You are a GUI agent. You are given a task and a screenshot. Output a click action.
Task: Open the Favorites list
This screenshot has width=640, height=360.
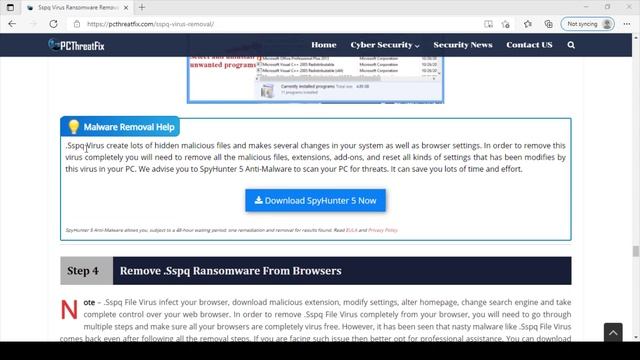[527, 24]
